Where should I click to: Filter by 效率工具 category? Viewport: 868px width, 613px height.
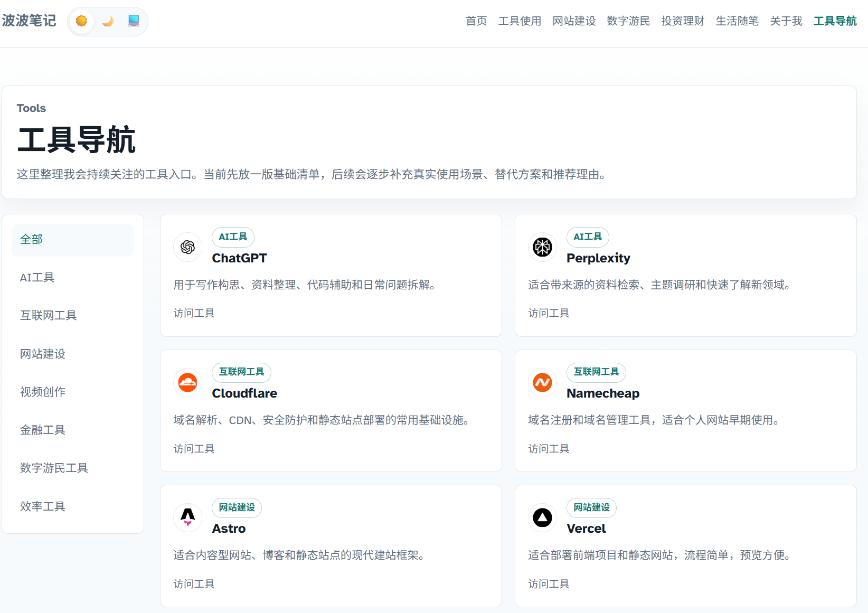coord(73,507)
